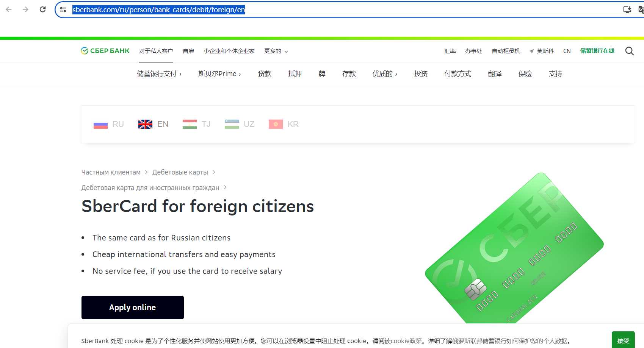This screenshot has width=644, height=348.
Task: Select the Tajikistan flag icon
Action: coord(190,124)
